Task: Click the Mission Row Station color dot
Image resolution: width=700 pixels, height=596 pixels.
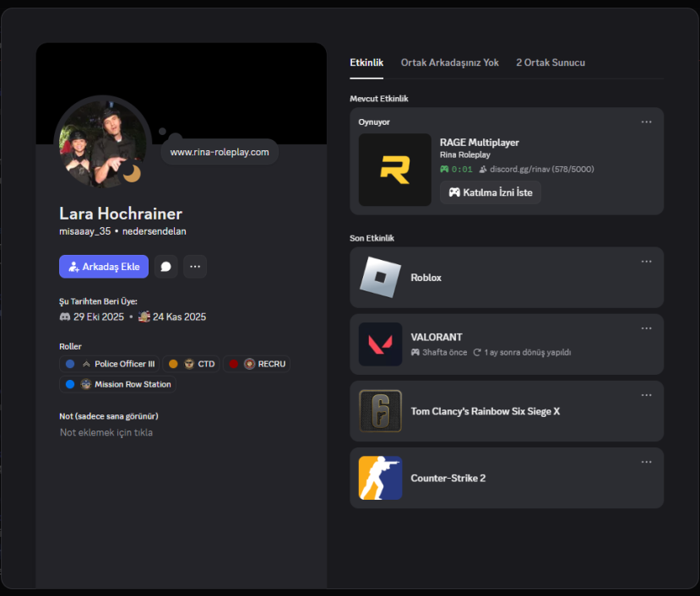Action: (x=70, y=384)
